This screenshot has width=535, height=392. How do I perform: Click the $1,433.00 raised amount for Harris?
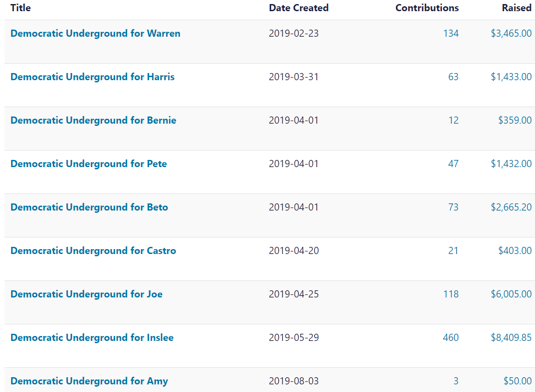[511, 77]
